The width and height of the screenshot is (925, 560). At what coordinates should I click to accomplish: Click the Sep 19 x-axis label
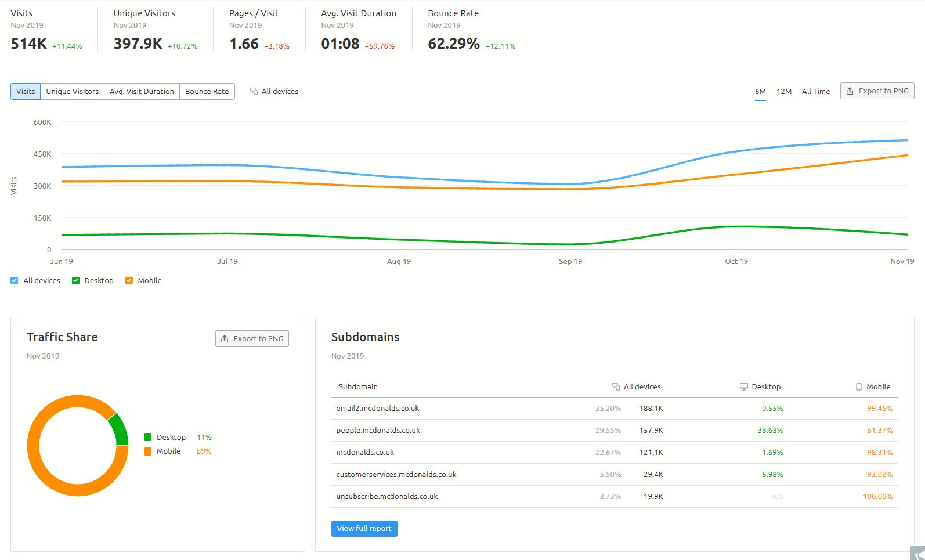(x=570, y=262)
